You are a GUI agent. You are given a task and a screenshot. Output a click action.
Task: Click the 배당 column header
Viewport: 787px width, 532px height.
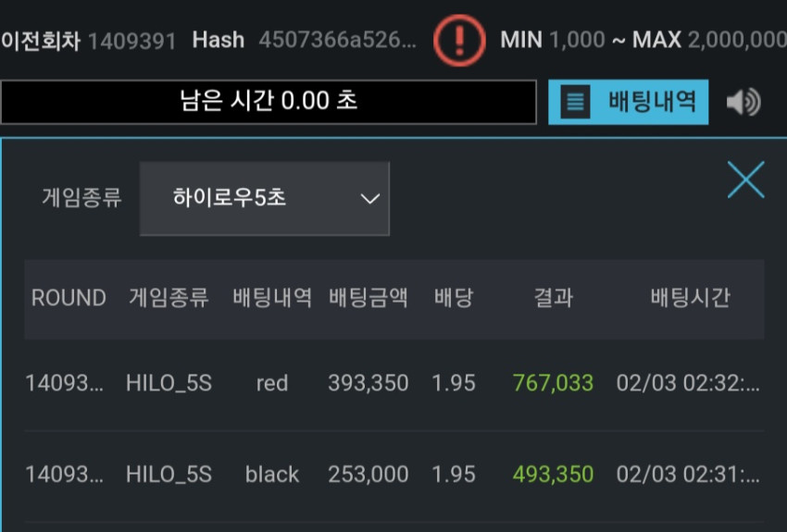point(454,298)
